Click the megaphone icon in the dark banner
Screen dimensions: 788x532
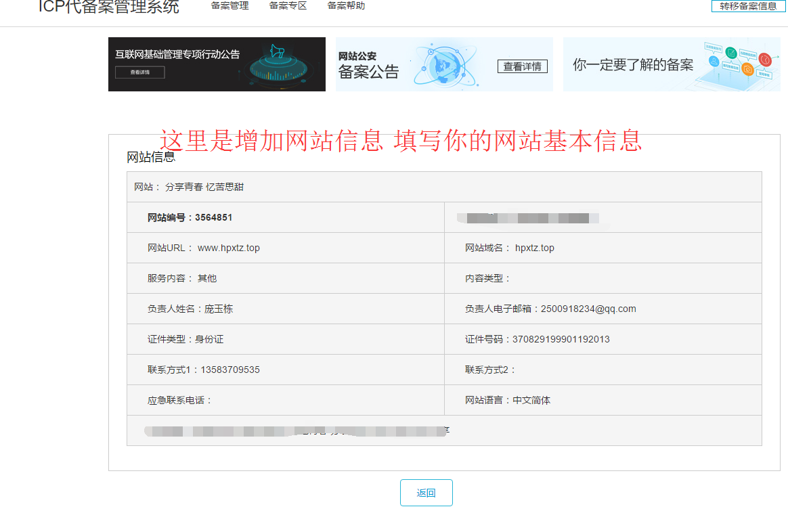(x=277, y=51)
